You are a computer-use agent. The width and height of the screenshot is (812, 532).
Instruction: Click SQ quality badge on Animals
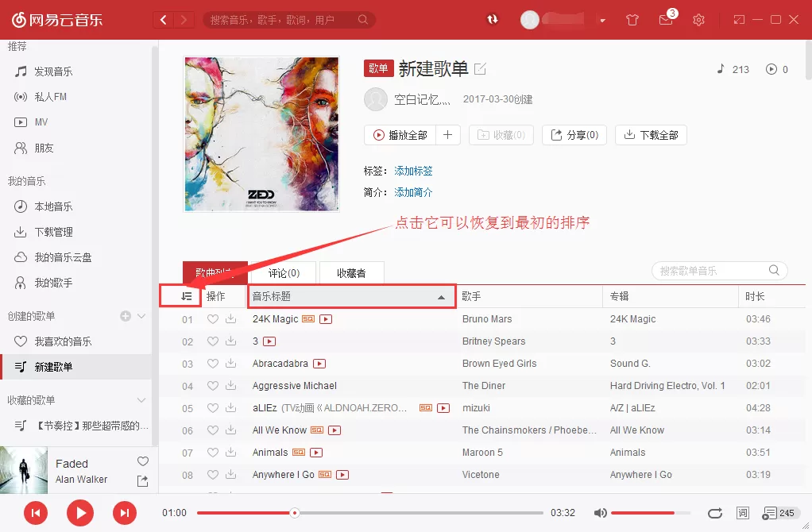coord(298,453)
